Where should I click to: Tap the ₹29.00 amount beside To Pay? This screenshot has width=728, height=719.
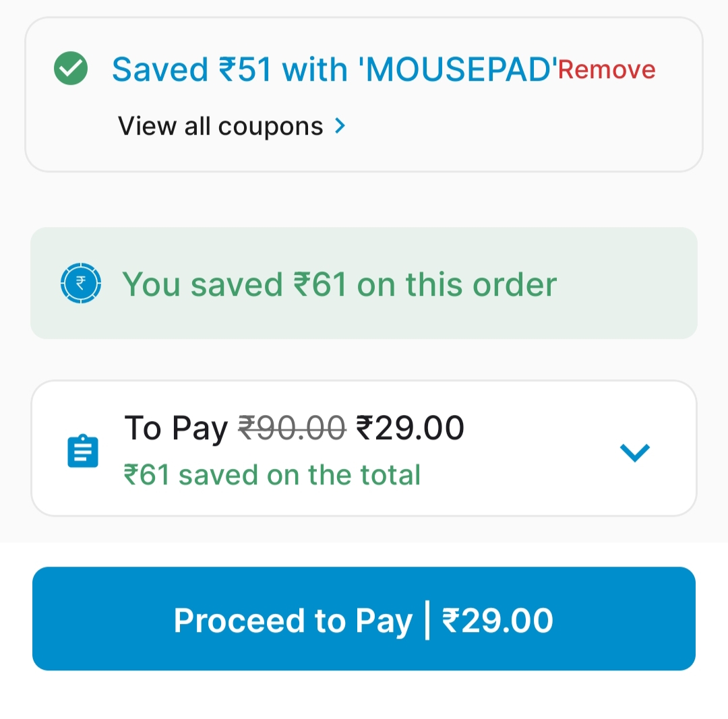[410, 428]
